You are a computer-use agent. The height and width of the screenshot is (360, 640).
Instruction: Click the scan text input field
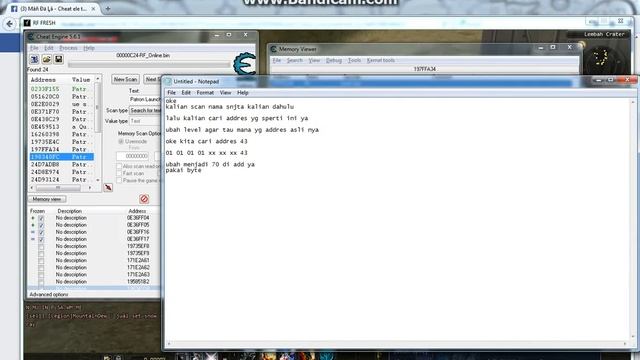[145, 100]
